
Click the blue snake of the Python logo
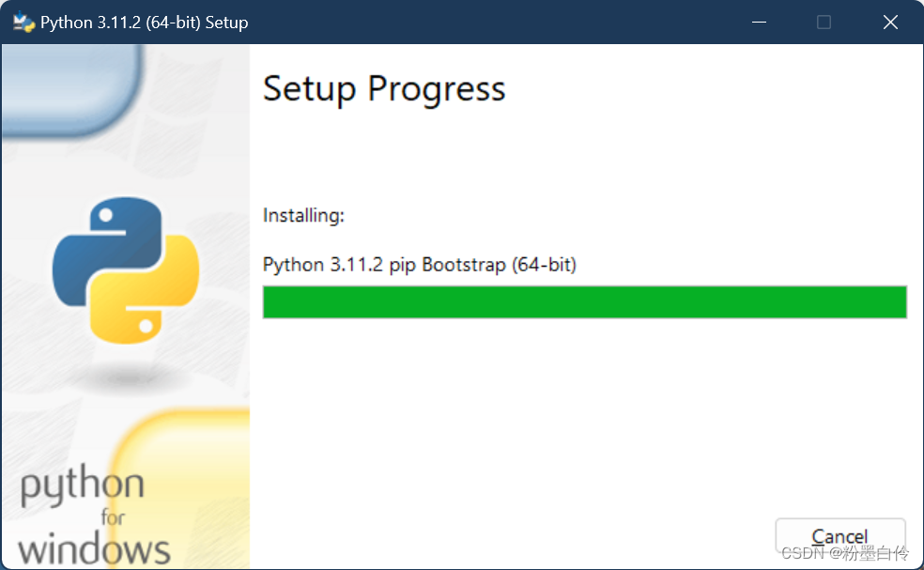(106, 248)
